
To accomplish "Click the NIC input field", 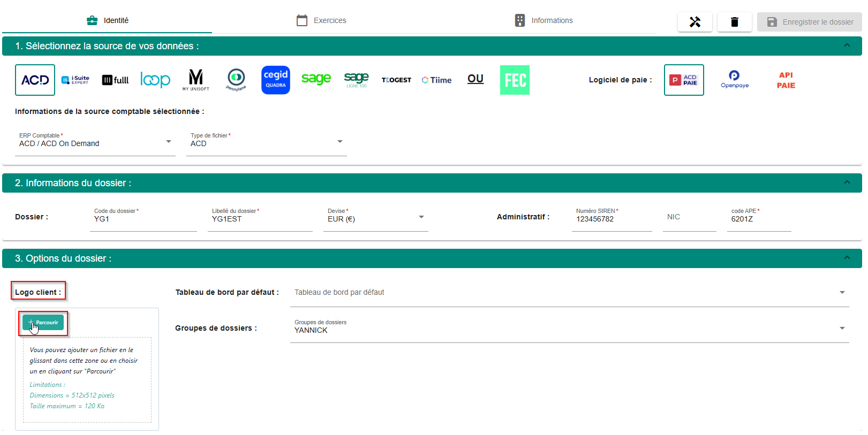I will click(690, 218).
